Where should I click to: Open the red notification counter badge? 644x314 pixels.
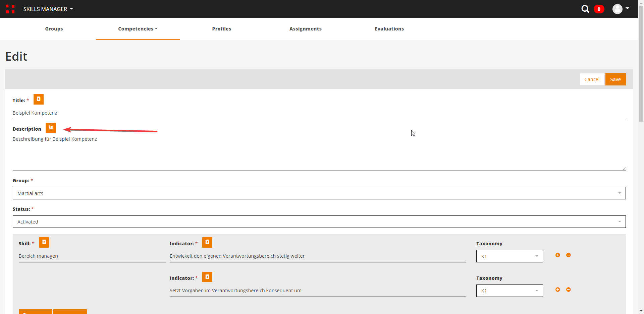(x=599, y=9)
